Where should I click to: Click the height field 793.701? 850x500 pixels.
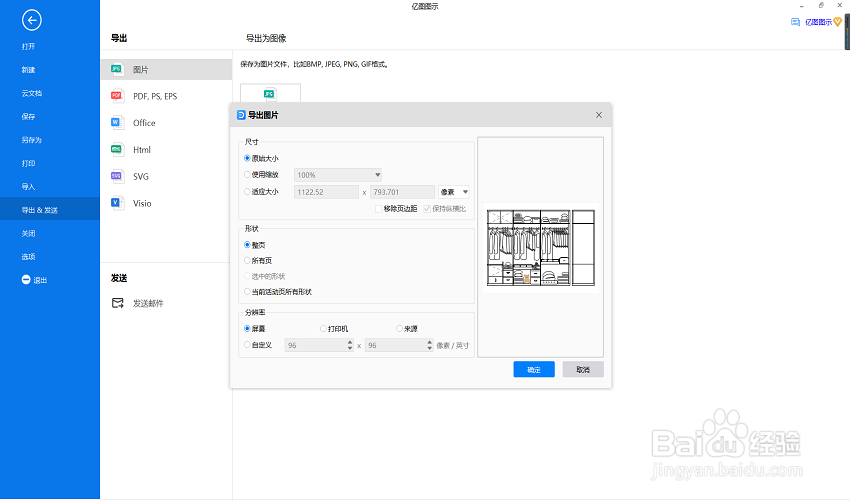coord(402,192)
